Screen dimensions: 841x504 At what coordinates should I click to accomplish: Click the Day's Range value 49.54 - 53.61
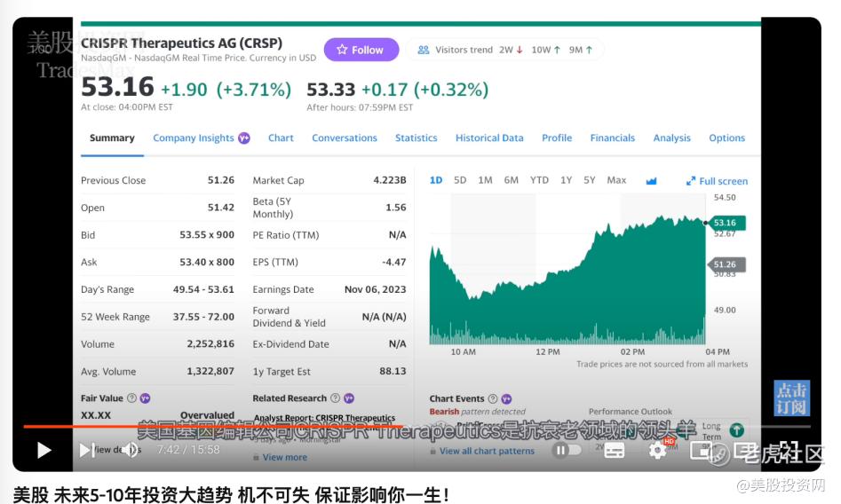(203, 289)
